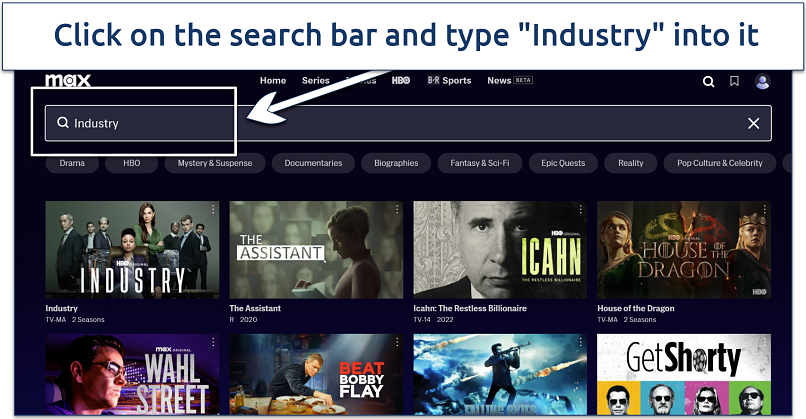Open My List bookmark icon
Image resolution: width=806 pixels, height=419 pixels.
tap(735, 81)
